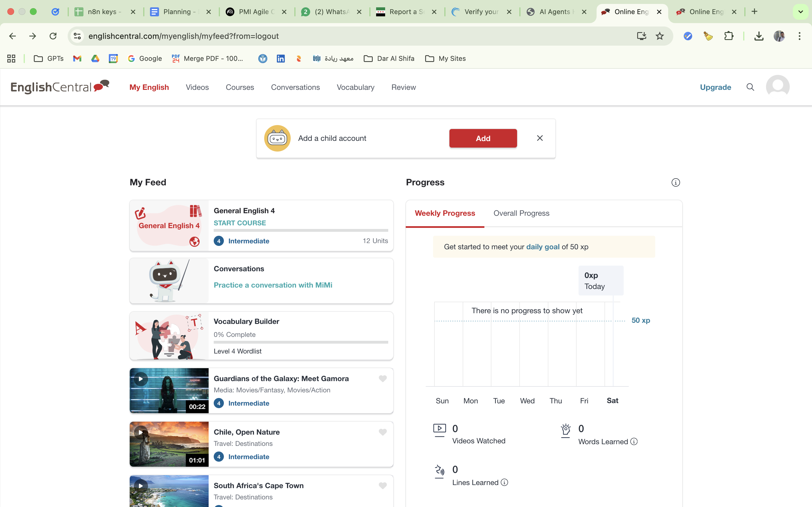Like South Africa's Cape Town video
This screenshot has width=812, height=507.
point(383,486)
